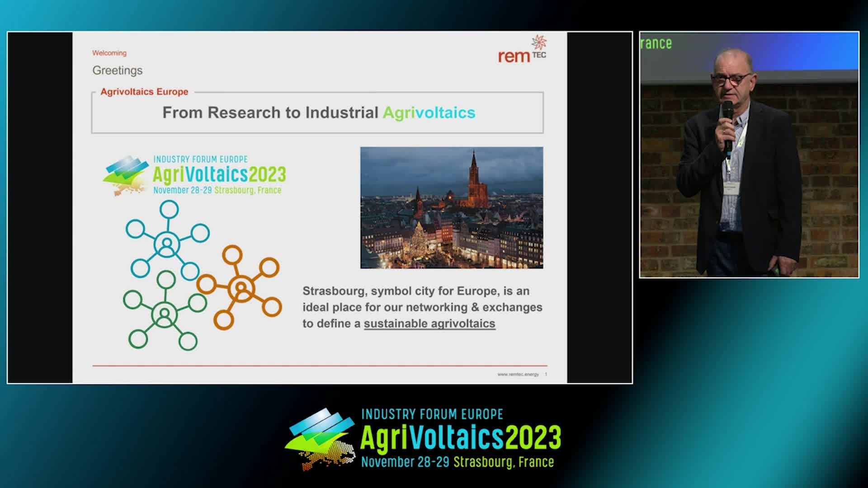Click the 'Welcoming' section label
Image resolution: width=868 pixels, height=488 pixels.
click(x=109, y=53)
